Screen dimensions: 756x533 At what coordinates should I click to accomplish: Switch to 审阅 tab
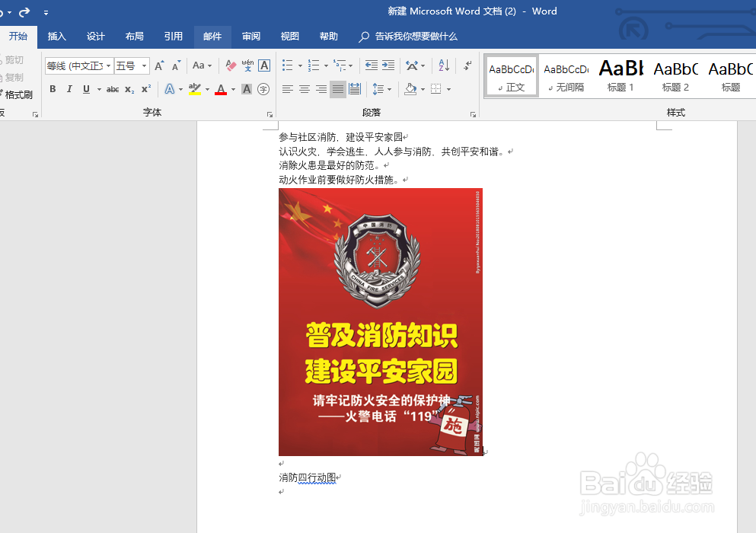point(251,37)
